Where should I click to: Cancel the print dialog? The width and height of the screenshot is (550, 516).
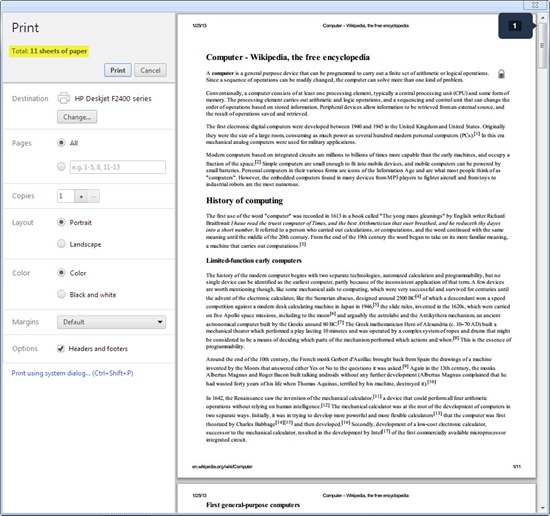click(x=150, y=70)
